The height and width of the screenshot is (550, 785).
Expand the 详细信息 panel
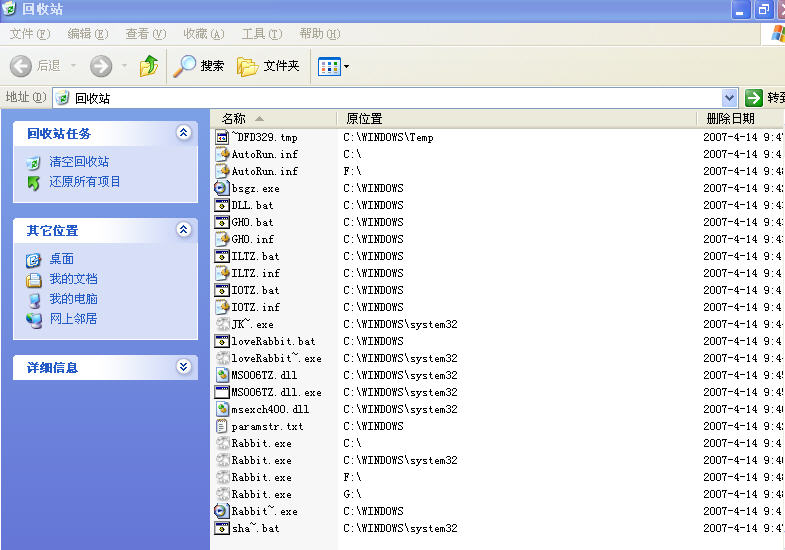(183, 367)
